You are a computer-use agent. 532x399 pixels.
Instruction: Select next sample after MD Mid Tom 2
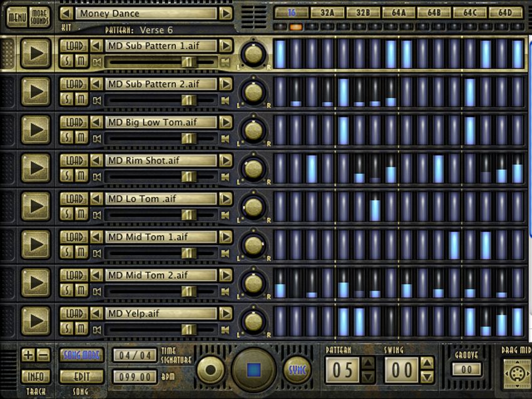click(225, 275)
